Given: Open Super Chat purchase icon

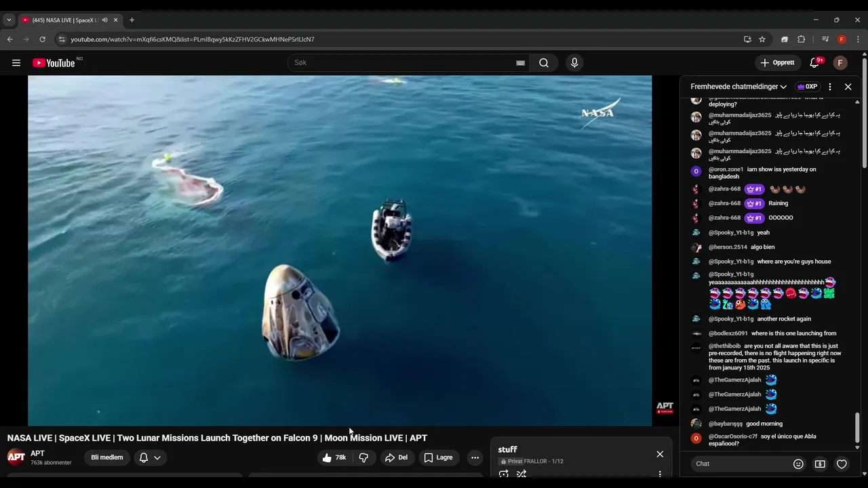Looking at the screenshot, I should [820, 464].
